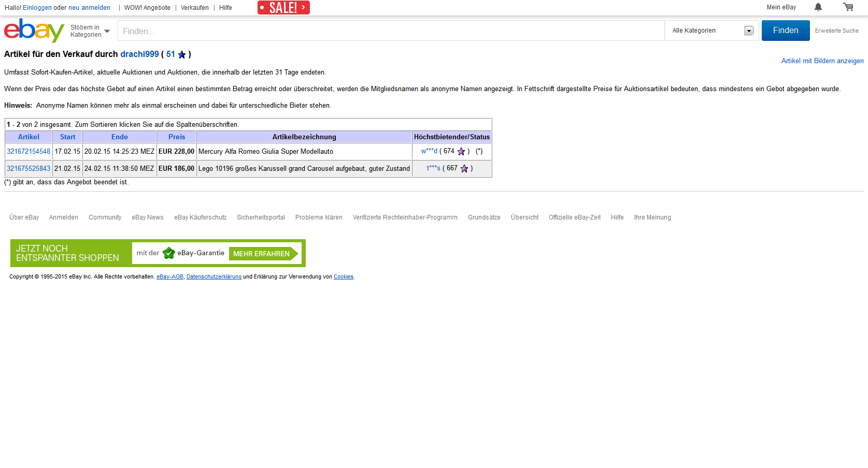The height and width of the screenshot is (468, 868).
Task: Click the Finden search input field
Action: (391, 31)
